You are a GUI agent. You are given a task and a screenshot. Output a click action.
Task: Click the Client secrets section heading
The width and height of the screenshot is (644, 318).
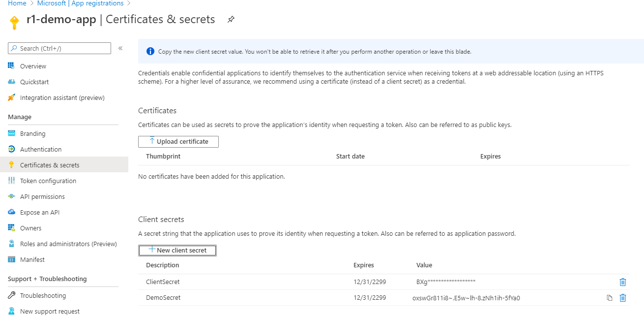pyautogui.click(x=161, y=219)
